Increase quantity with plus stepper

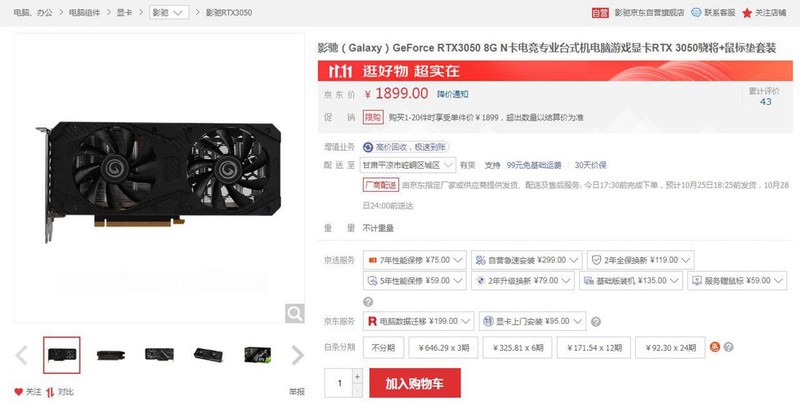tap(357, 376)
